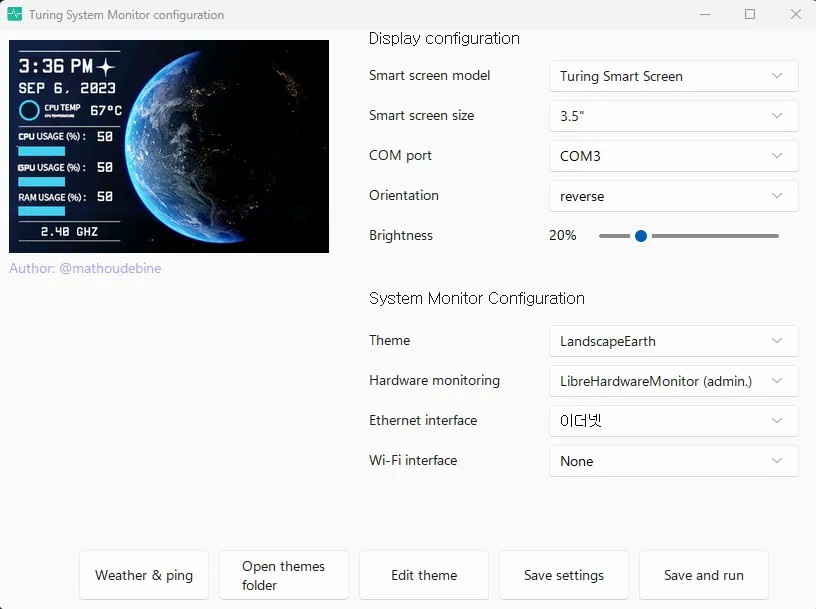
Task: Open the Theme dropdown showing LandscapeEarth
Action: (x=673, y=341)
